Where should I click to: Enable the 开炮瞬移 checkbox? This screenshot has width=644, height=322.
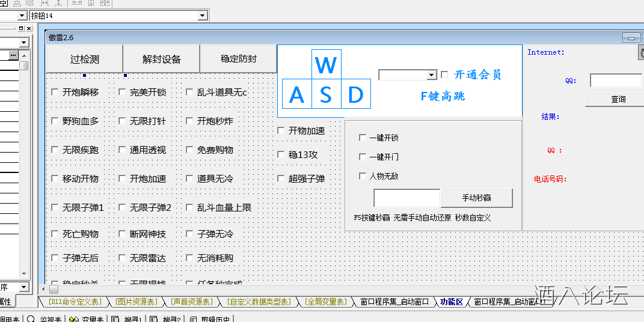pyautogui.click(x=55, y=93)
